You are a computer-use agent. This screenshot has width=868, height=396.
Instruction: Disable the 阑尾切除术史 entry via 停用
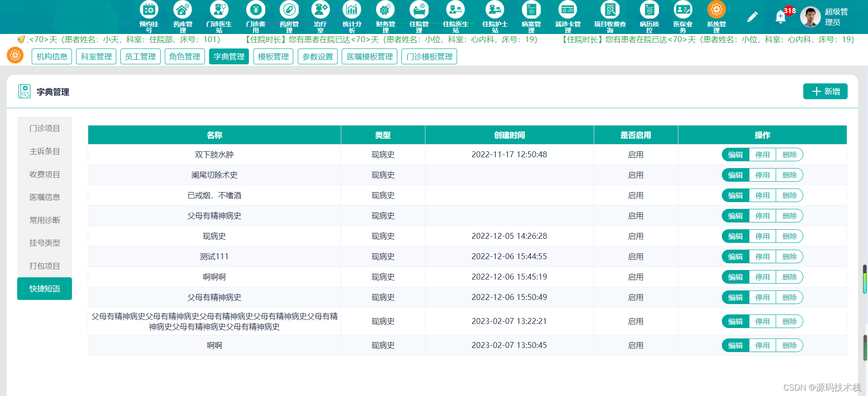tap(763, 175)
